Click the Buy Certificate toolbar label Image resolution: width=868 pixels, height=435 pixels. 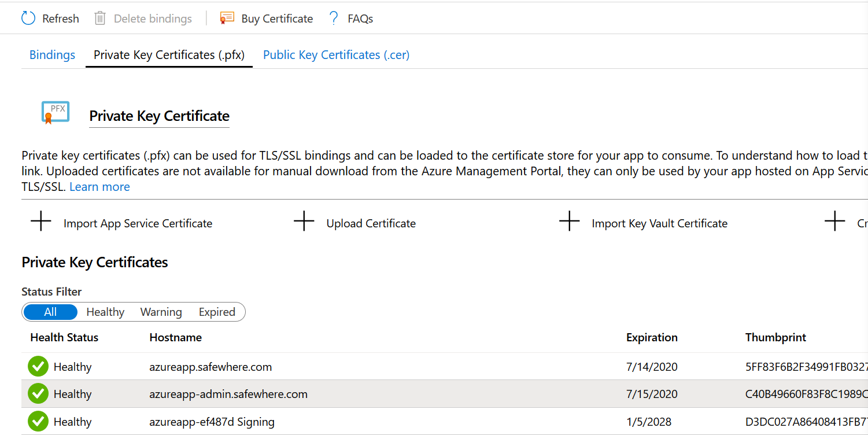pyautogui.click(x=277, y=19)
